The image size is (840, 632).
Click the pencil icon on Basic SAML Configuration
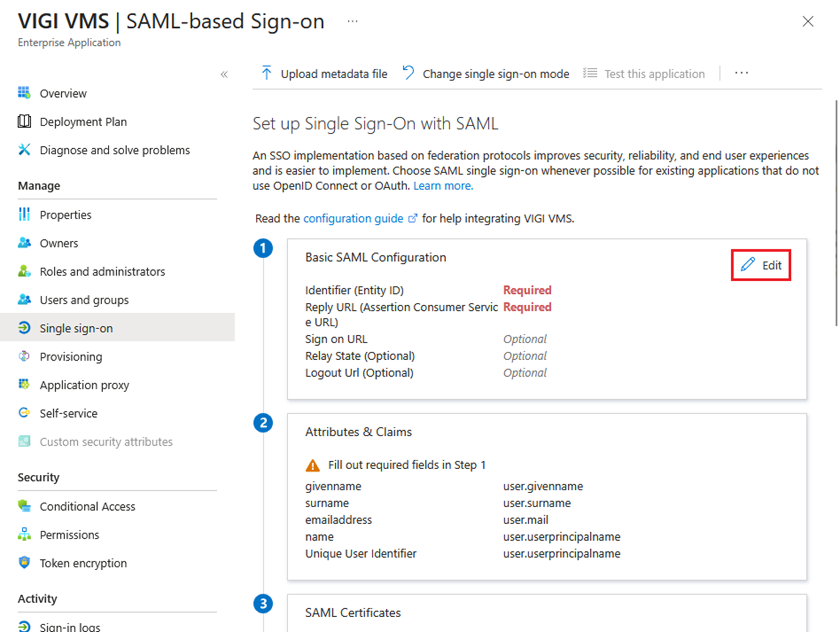[748, 264]
